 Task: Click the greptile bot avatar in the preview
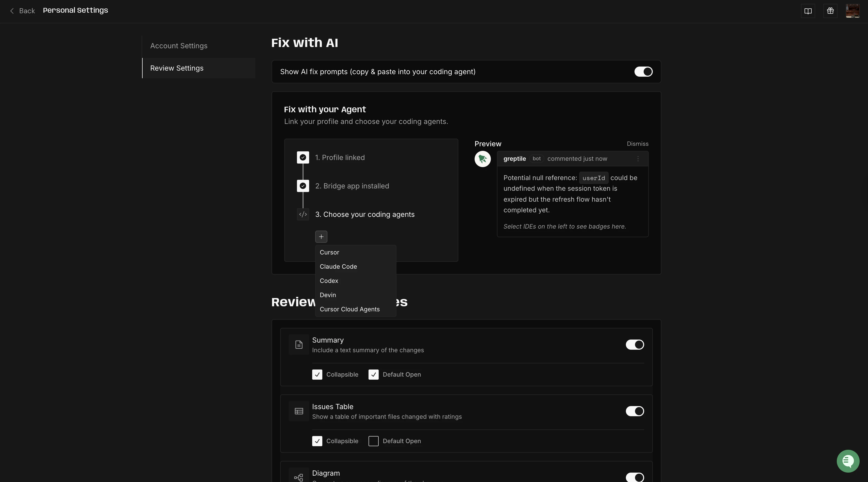pos(482,159)
